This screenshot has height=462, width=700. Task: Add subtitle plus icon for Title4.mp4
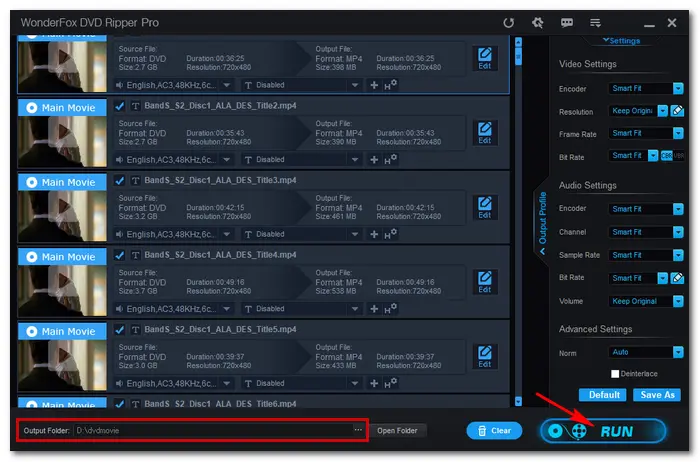(x=374, y=309)
